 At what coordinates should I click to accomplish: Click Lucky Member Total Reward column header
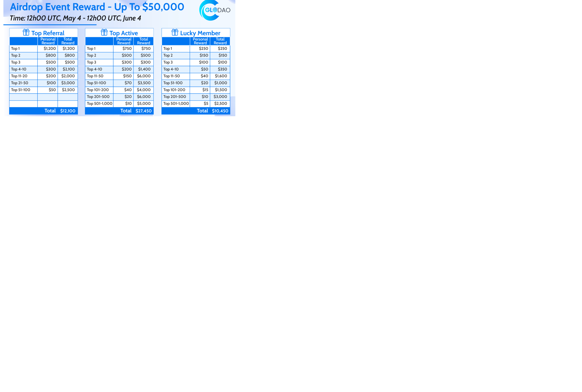click(x=220, y=41)
